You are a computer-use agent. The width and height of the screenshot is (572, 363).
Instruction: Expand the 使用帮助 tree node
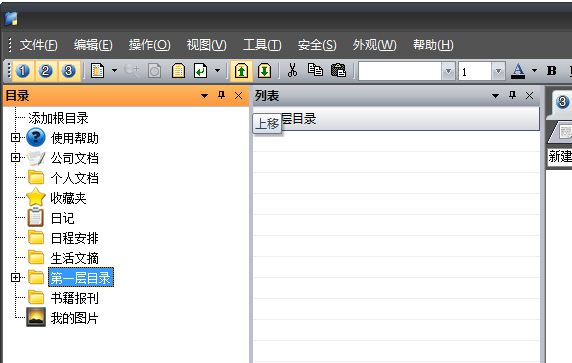15,138
